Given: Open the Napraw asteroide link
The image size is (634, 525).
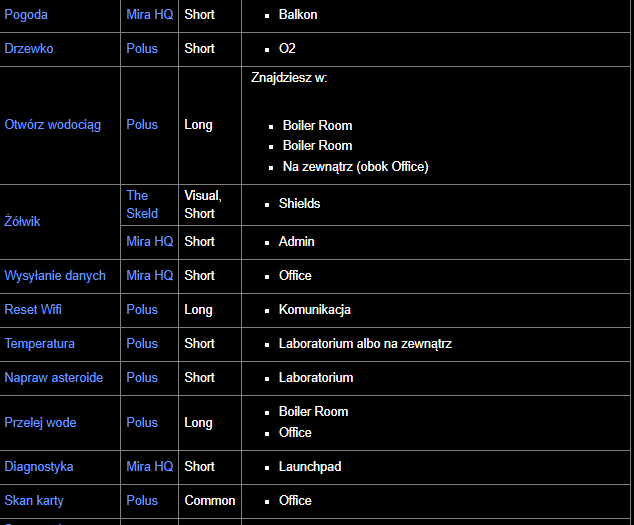Looking at the screenshot, I should click(54, 377).
